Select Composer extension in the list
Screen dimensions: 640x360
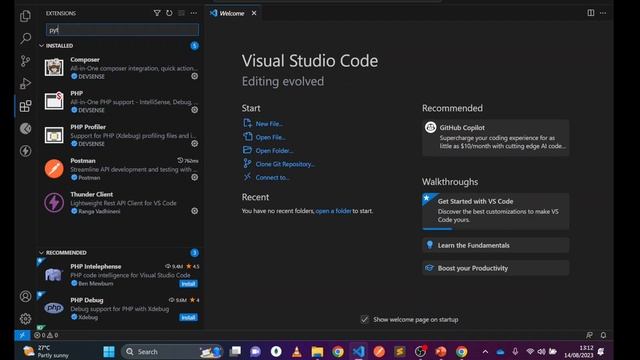(121, 67)
